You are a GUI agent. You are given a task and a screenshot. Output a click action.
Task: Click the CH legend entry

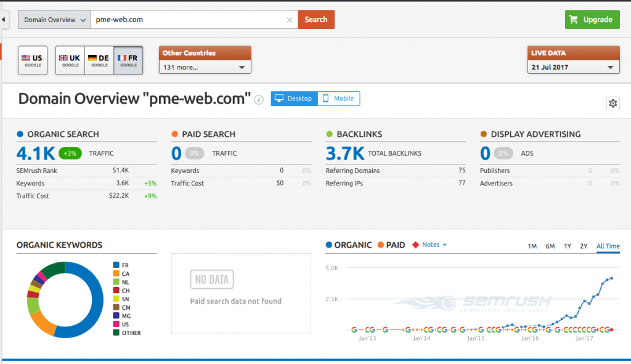point(121,290)
